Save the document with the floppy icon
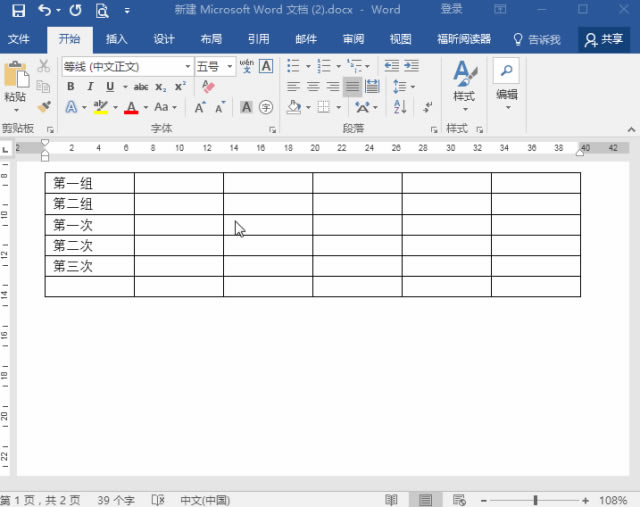 (18, 10)
